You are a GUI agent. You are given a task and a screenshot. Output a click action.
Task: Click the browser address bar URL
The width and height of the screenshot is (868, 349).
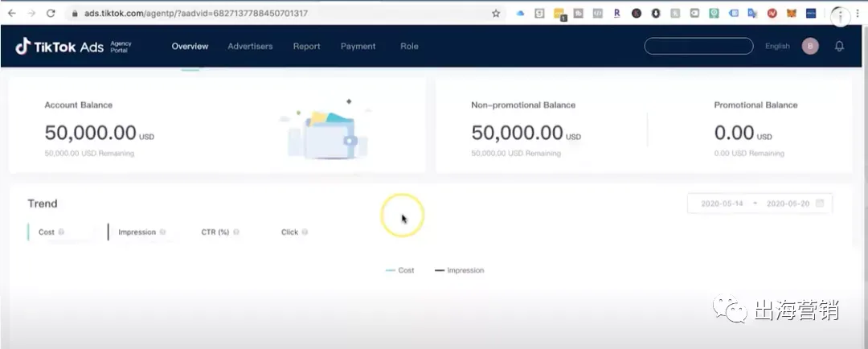pos(196,14)
